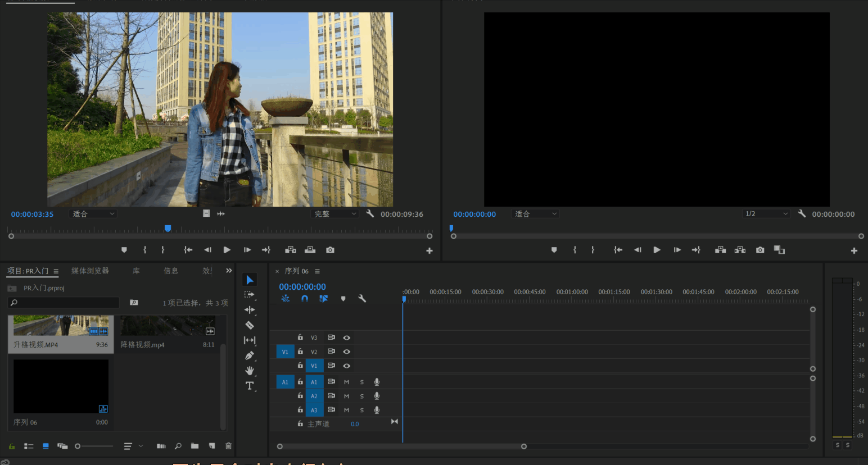Click the trash icon in Project panel
The image size is (868, 465).
pyautogui.click(x=228, y=446)
